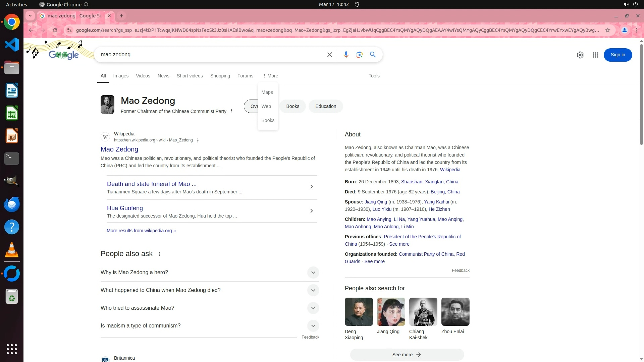Image resolution: width=644 pixels, height=362 pixels.
Task: Click the Education chip
Action: (x=325, y=106)
